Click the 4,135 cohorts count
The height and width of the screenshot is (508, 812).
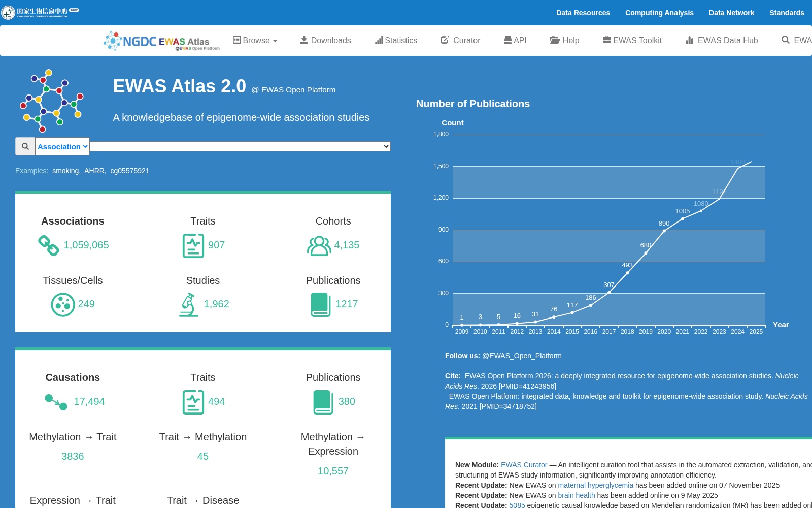tap(347, 245)
